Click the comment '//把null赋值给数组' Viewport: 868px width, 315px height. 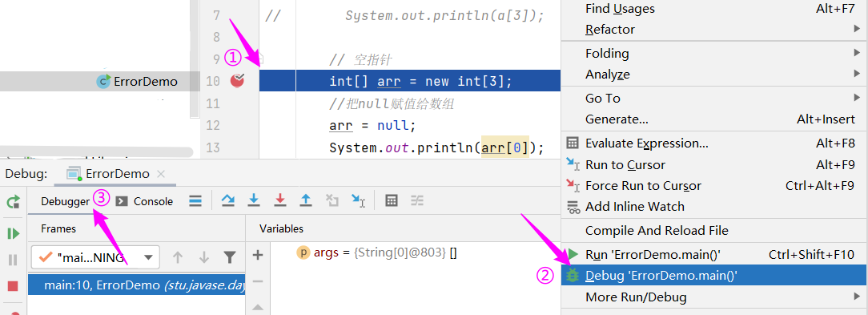392,103
